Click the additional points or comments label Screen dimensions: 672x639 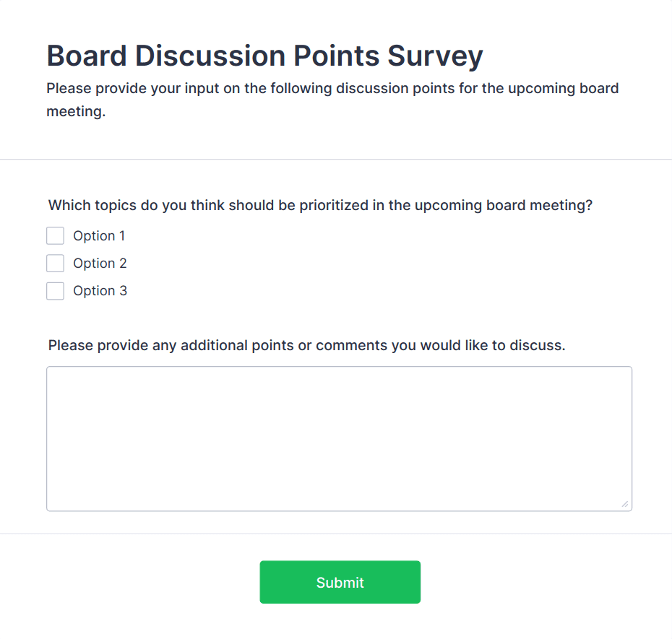click(x=306, y=345)
